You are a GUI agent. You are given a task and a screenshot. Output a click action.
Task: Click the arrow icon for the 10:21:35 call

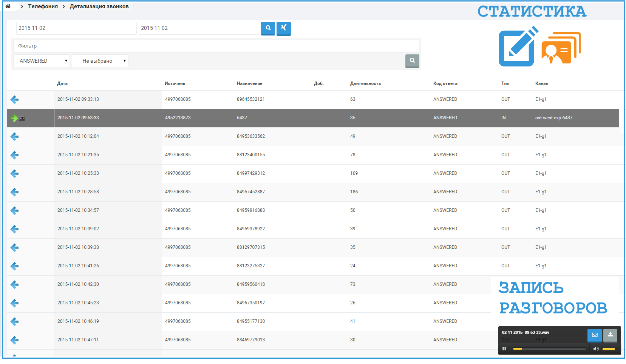[14, 155]
